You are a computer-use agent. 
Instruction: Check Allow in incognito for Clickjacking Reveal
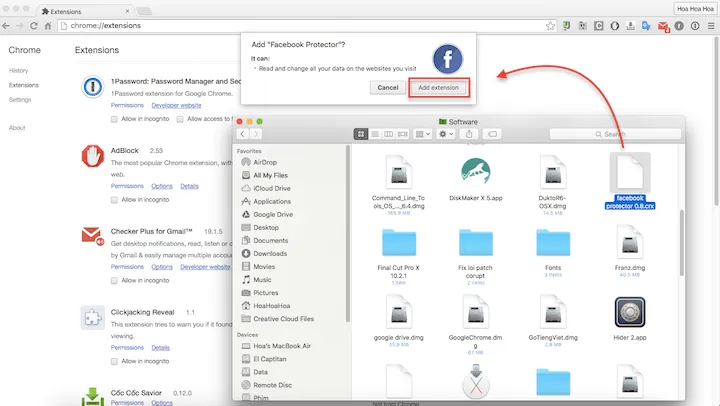[x=114, y=360]
